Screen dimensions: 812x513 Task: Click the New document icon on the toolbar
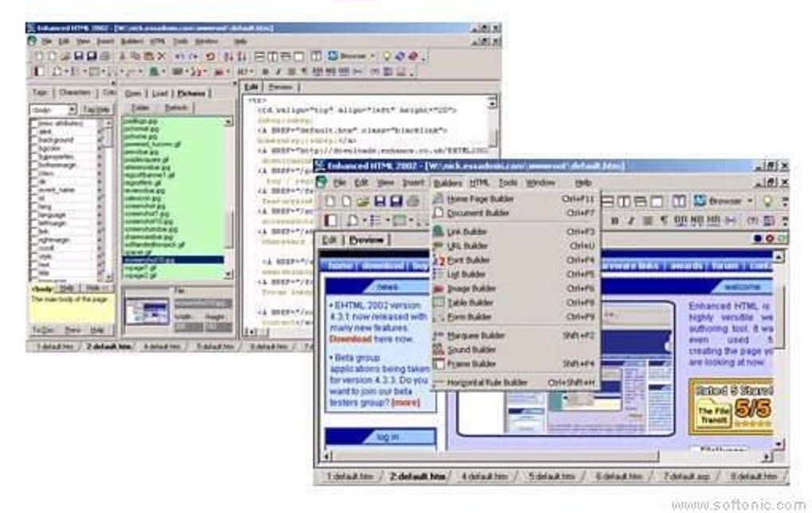coord(330,200)
